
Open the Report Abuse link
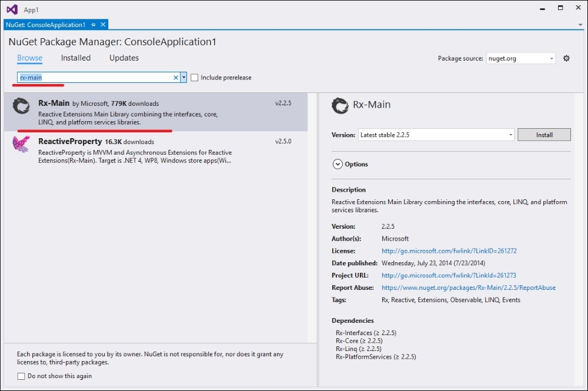[x=469, y=288]
